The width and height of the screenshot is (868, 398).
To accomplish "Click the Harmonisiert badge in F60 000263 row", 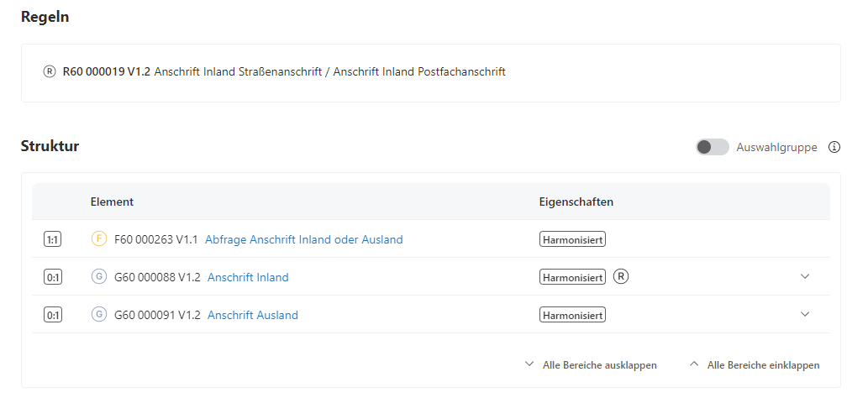I will (572, 239).
